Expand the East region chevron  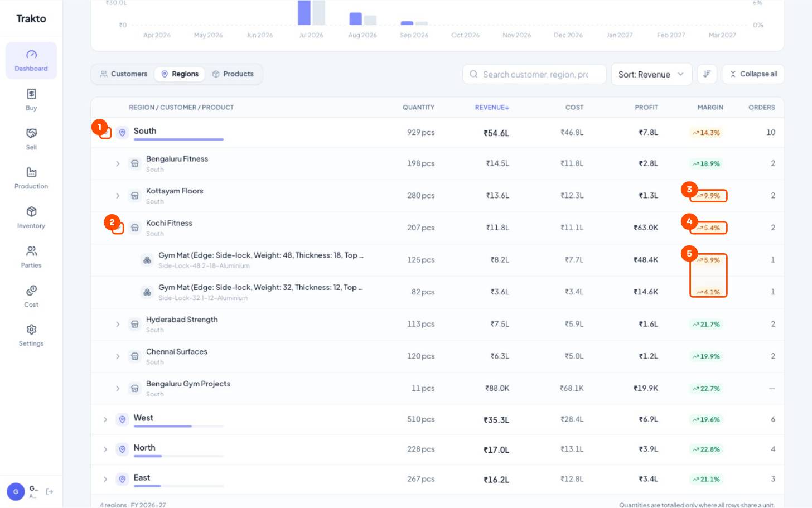[105, 479]
